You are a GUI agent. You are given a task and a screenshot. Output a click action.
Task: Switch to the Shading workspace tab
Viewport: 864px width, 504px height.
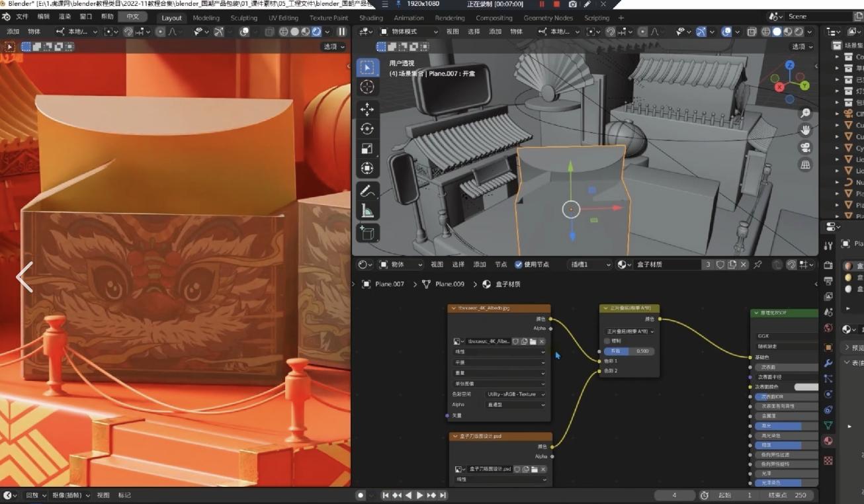click(x=370, y=18)
